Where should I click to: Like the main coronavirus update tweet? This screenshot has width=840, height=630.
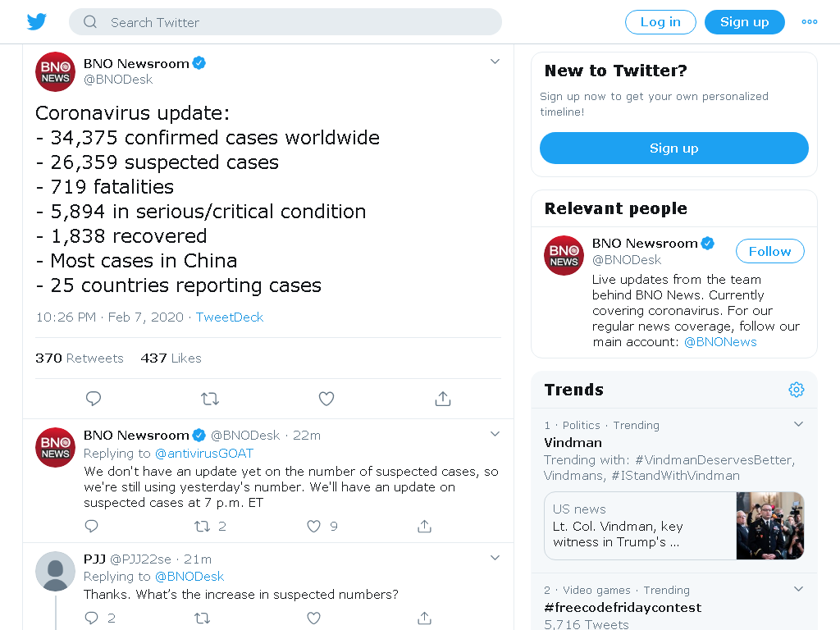pyautogui.click(x=326, y=399)
